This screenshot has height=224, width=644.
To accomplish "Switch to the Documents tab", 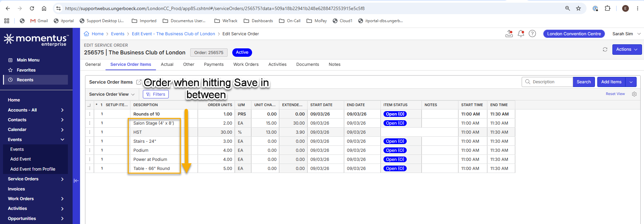I will (308, 64).
